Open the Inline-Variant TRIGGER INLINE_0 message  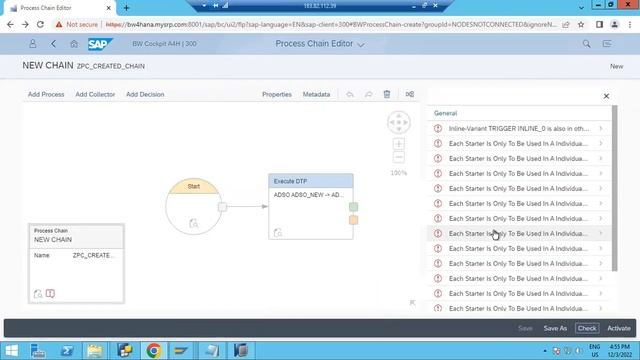pyautogui.click(x=519, y=129)
